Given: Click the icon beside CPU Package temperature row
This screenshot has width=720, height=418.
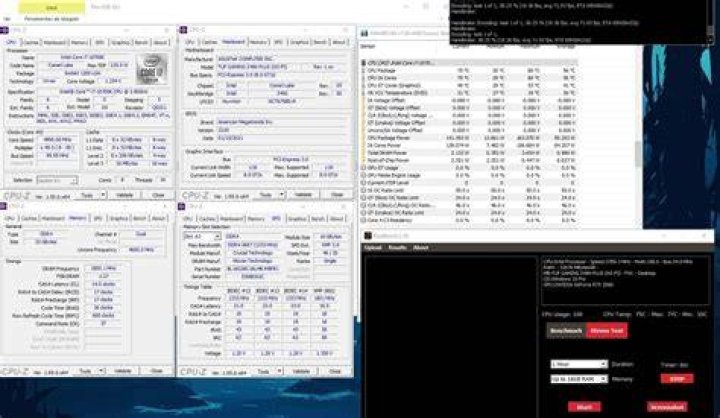Looking at the screenshot, I should pyautogui.click(x=364, y=71).
